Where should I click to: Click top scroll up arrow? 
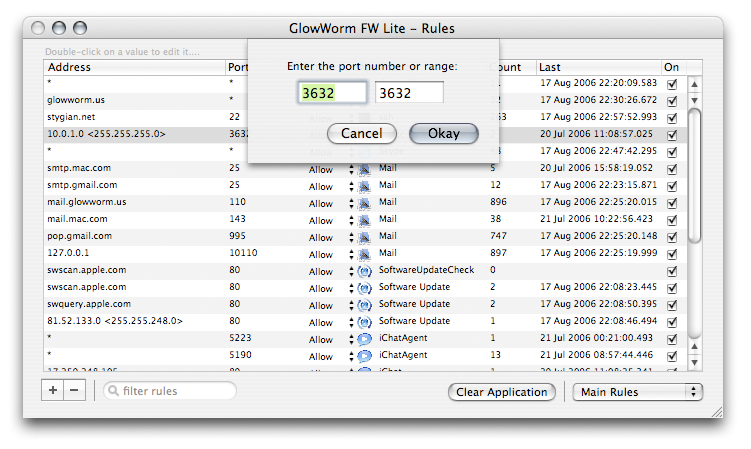tap(694, 84)
